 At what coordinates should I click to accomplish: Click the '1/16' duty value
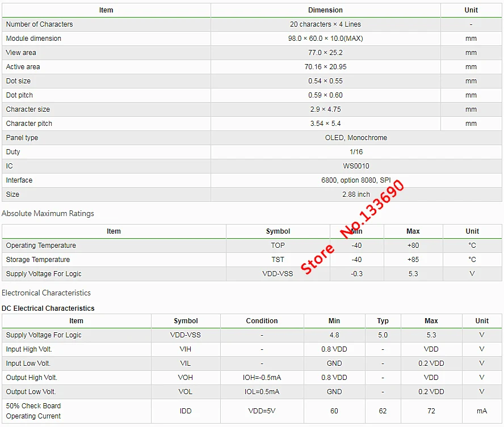coord(356,151)
